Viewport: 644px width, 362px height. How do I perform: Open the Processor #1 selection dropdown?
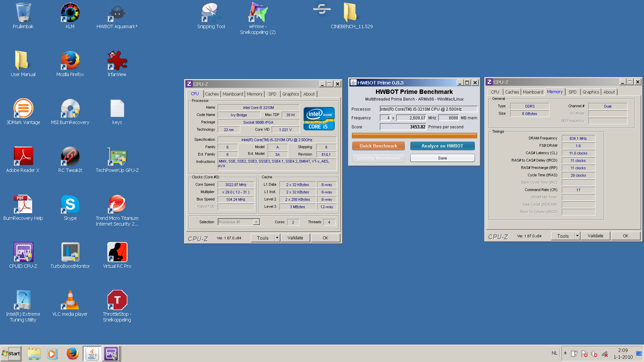(239, 222)
